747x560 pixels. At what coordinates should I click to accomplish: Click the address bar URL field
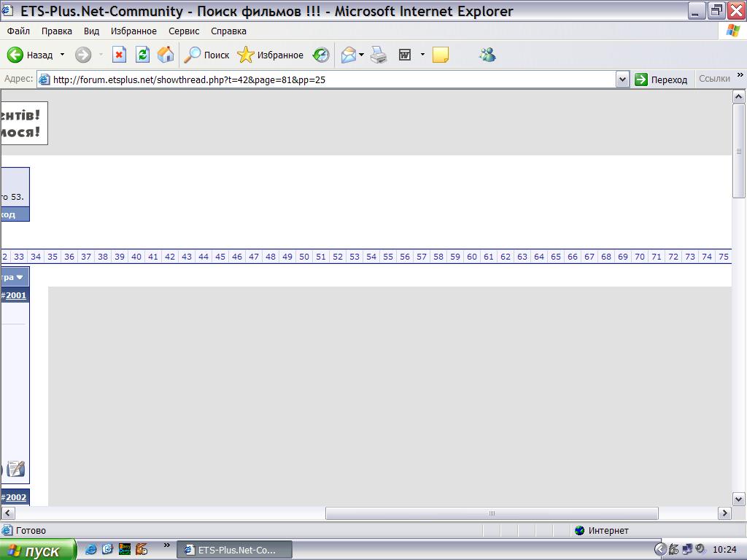[328, 79]
